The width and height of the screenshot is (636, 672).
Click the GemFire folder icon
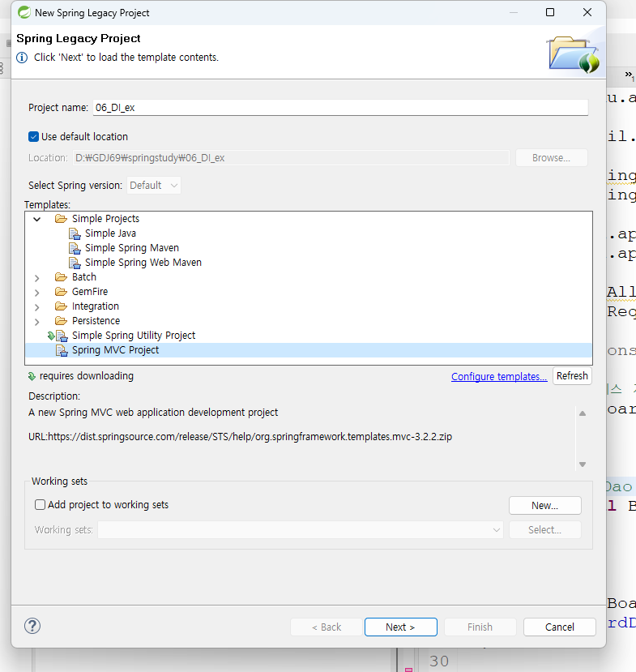[x=62, y=292]
